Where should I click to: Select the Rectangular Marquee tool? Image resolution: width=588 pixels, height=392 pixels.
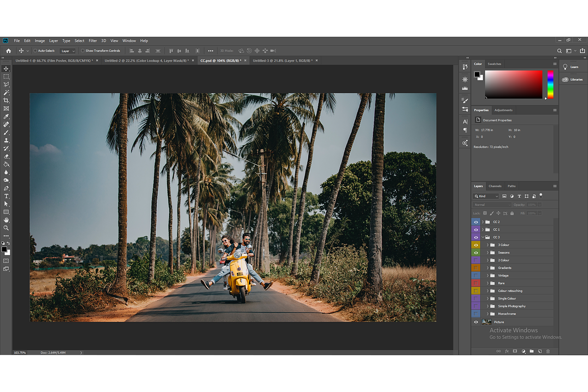[6, 76]
